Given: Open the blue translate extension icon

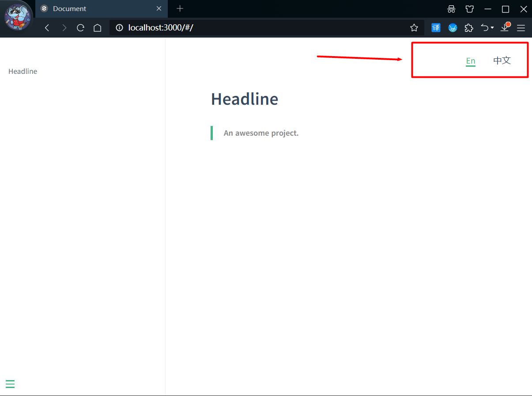Looking at the screenshot, I should tap(436, 28).
